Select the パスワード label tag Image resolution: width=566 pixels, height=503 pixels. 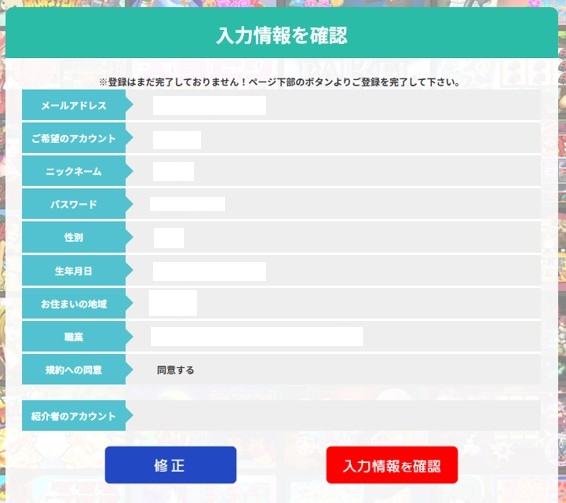point(77,204)
